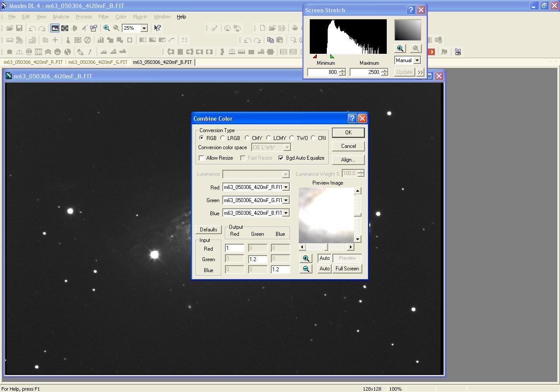The width and height of the screenshot is (560, 392).
Task: Select the LRGB conversion type
Action: [x=223, y=138]
